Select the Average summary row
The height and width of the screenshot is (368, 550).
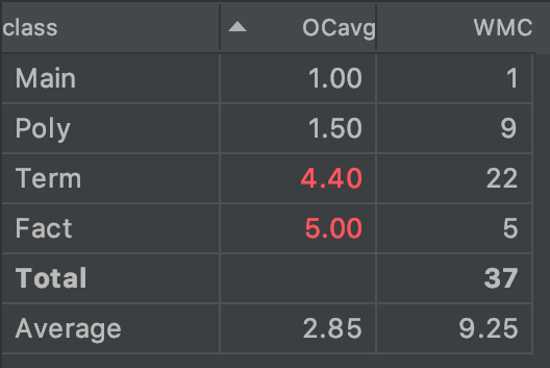267,328
